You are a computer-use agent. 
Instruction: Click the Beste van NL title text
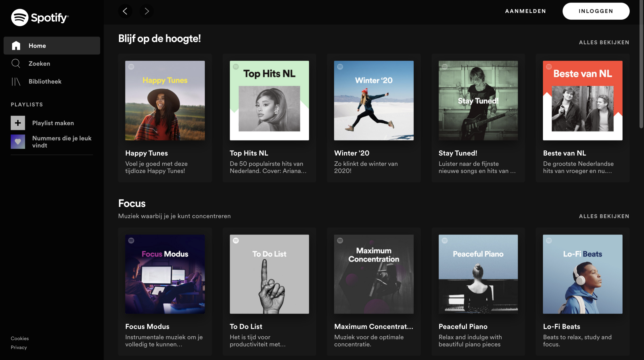(x=565, y=153)
